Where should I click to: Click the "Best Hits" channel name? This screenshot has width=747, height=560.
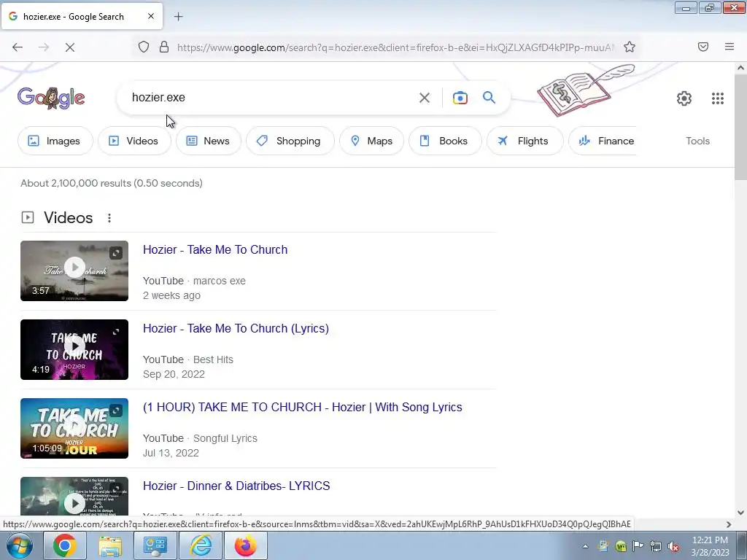(213, 359)
